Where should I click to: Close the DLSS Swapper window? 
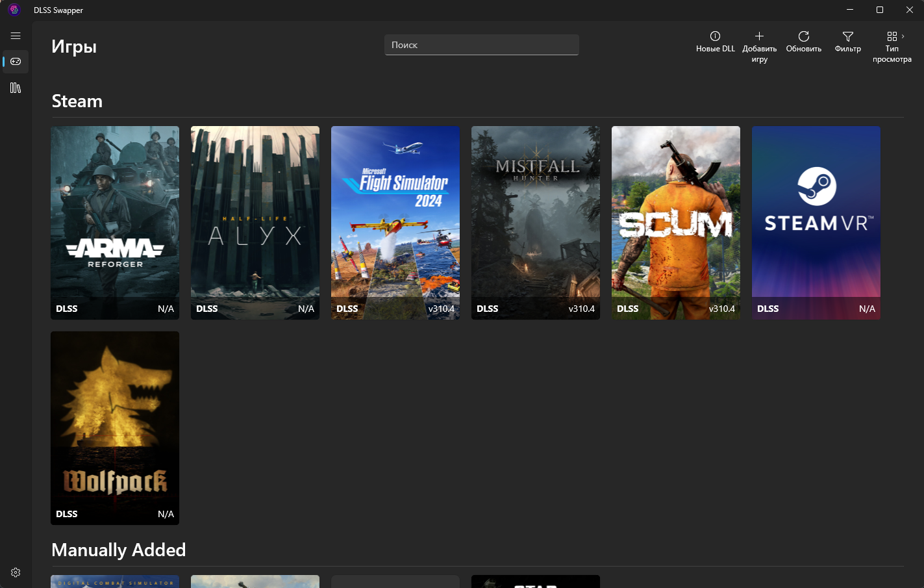click(x=910, y=10)
